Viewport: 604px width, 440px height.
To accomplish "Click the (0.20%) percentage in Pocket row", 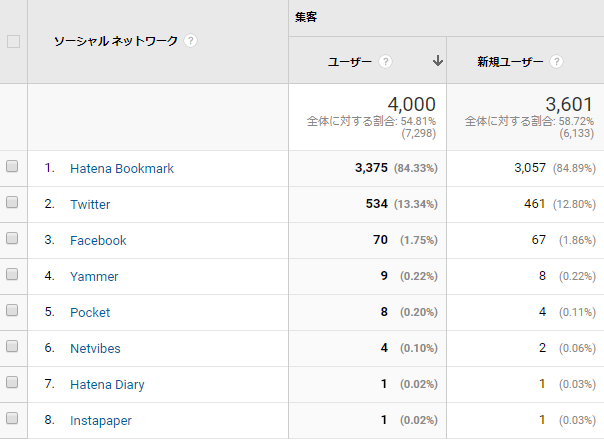I will pos(419,312).
